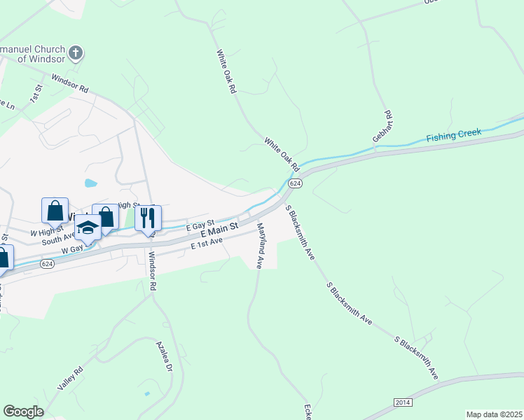
Task: Click the 624 route shield near White Oak Rd
Action: pos(296,183)
